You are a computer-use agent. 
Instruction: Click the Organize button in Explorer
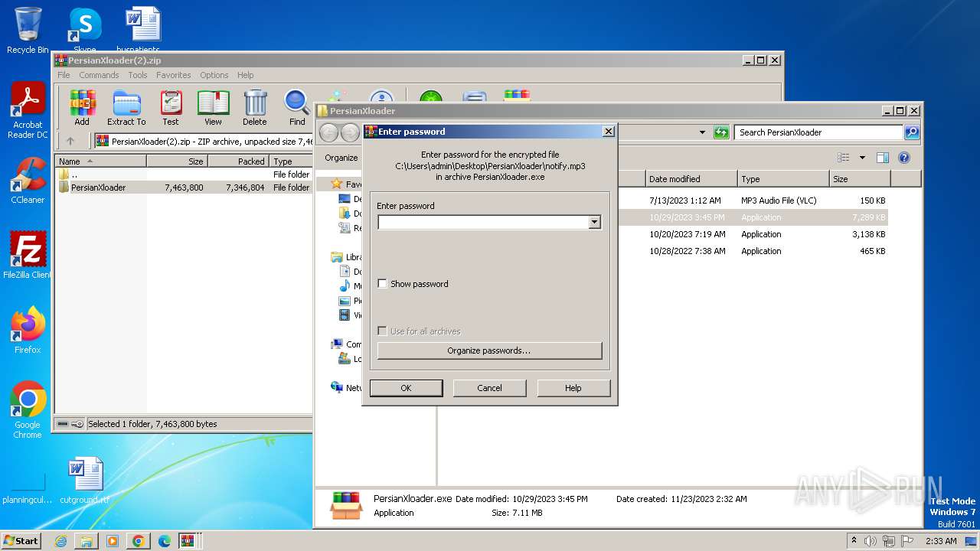pyautogui.click(x=341, y=158)
